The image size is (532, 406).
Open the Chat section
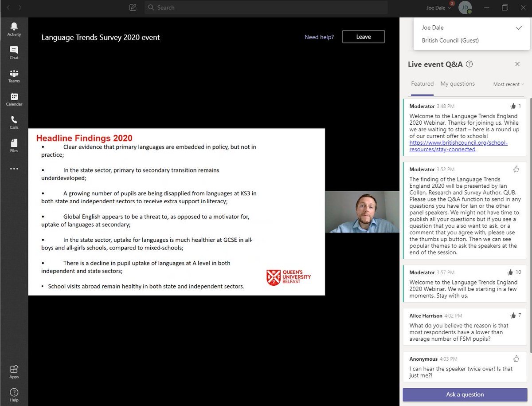point(14,52)
